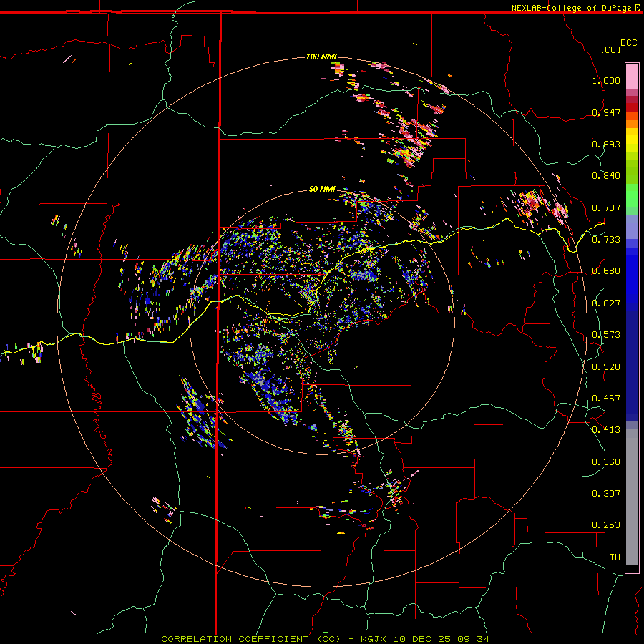
Task: Select the 0.520 scale value
Action: [x=606, y=367]
